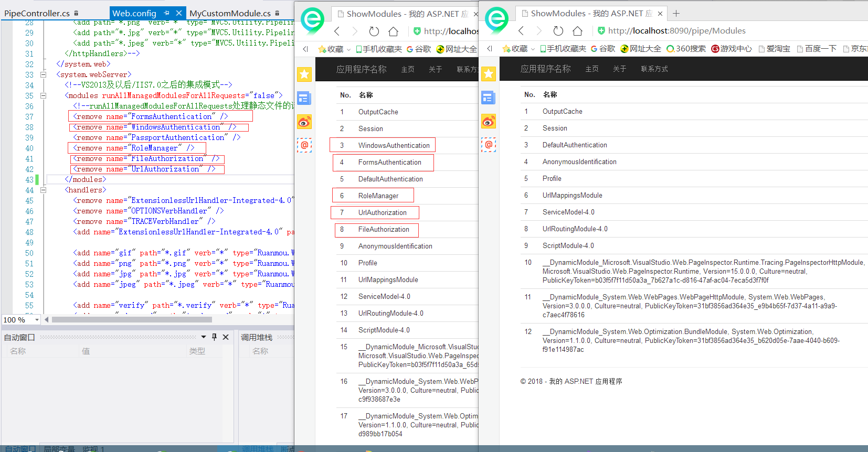The height and width of the screenshot is (452, 868).
Task: Reload the page in the right browser
Action: coord(558,31)
